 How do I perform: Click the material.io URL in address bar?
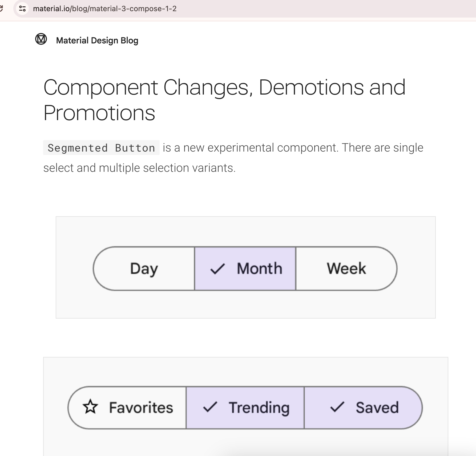(x=105, y=9)
